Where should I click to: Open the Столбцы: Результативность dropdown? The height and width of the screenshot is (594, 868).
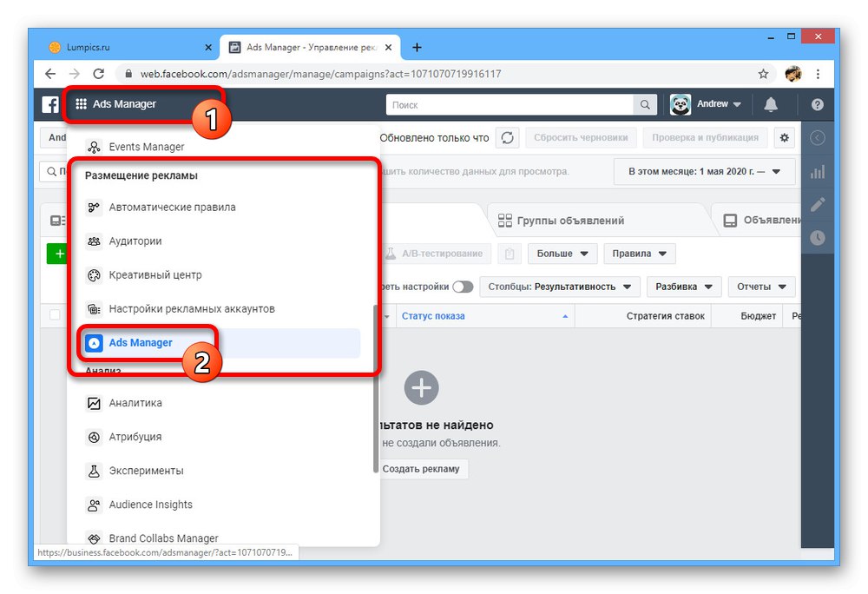[x=559, y=287]
